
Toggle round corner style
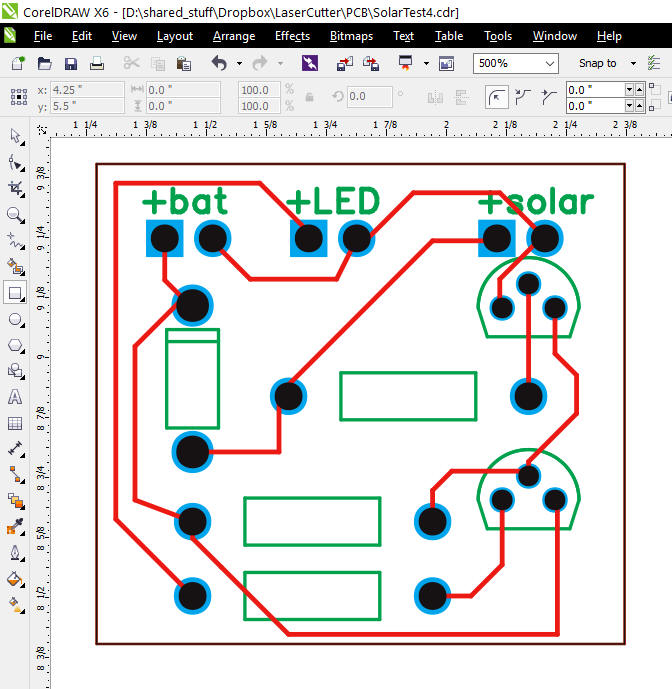tap(497, 98)
